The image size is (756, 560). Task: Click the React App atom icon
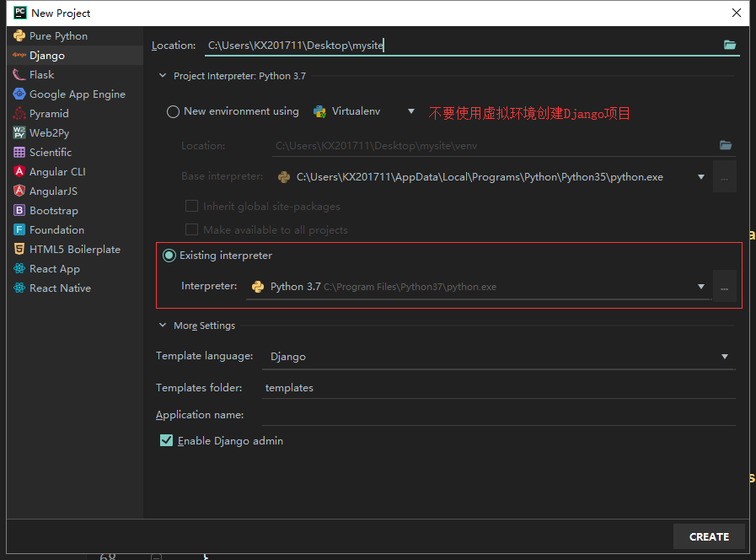click(x=19, y=268)
